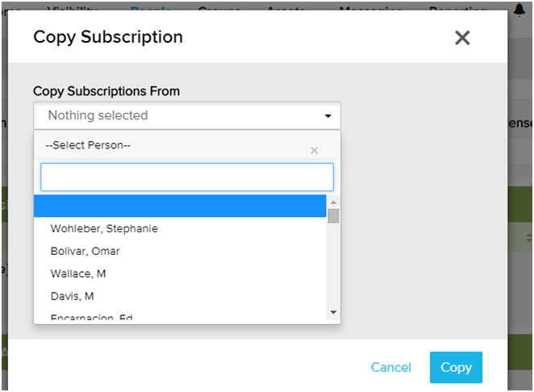Click the scroll down arrow in person list
Viewport: 534px width, 392px height.
[333, 312]
